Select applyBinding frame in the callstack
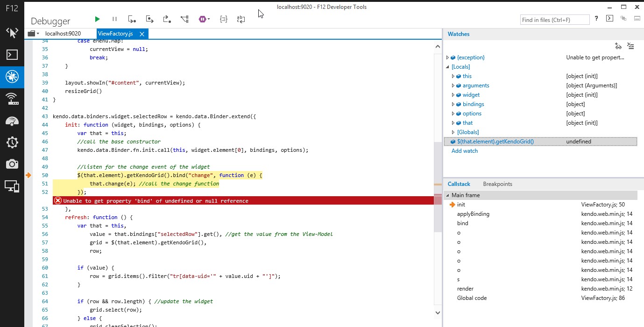 click(473, 214)
